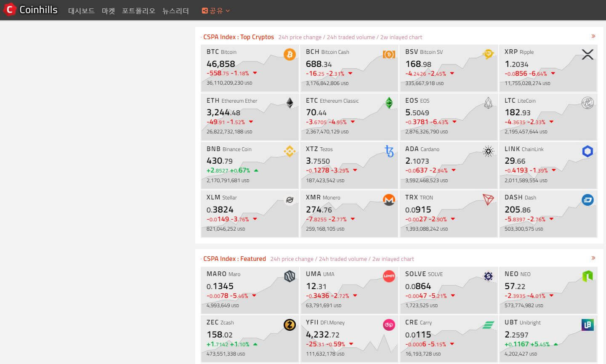Image resolution: width=606 pixels, height=364 pixels.
Task: Click BSV volume 335,667,918 USD
Action: (x=424, y=83)
